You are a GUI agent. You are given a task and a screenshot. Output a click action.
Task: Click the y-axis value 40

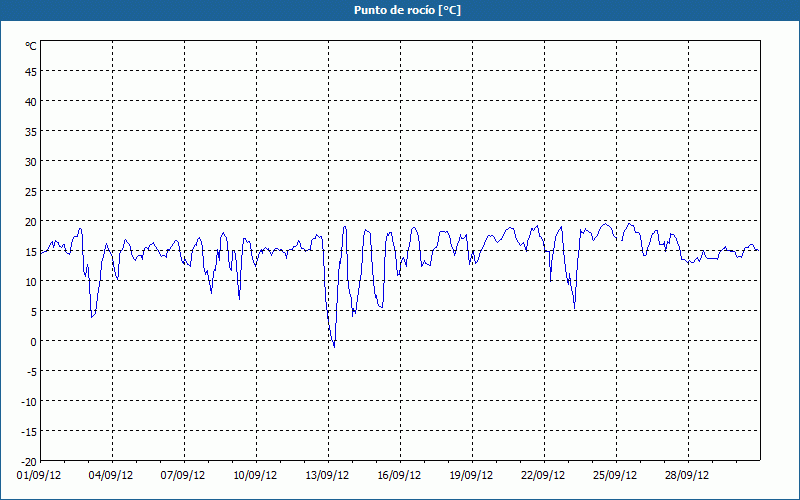(31, 102)
